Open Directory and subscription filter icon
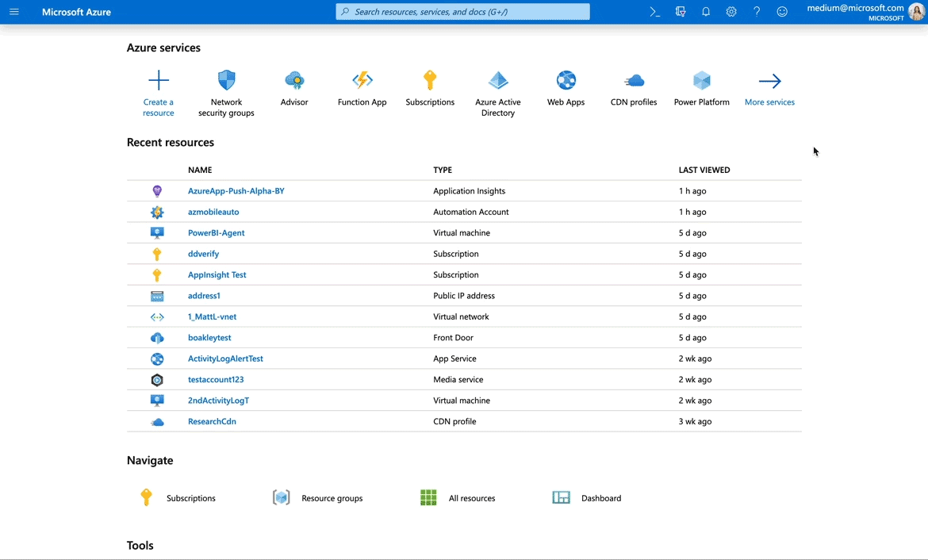Image resolution: width=928 pixels, height=560 pixels. (681, 12)
